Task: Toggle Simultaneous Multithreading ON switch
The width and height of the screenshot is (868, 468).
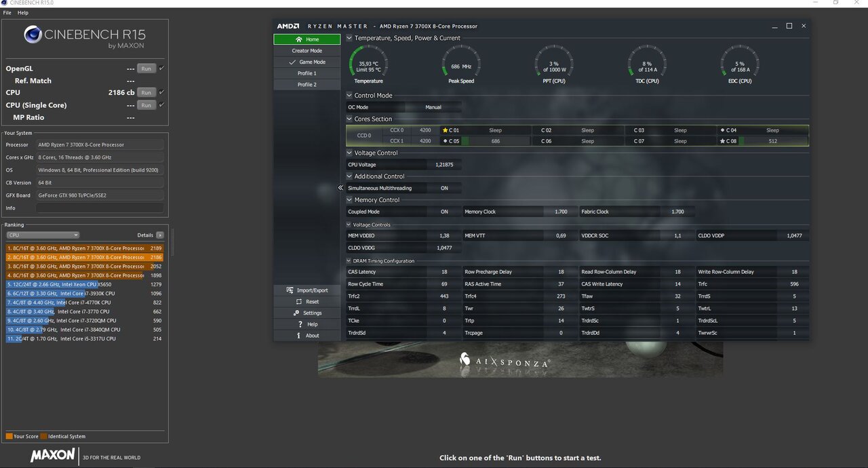Action: coord(444,188)
